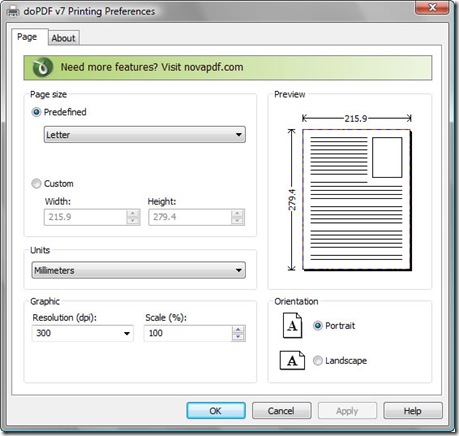Open the Resolution 300 dpi dropdown
The image size is (459, 436).
pos(83,333)
